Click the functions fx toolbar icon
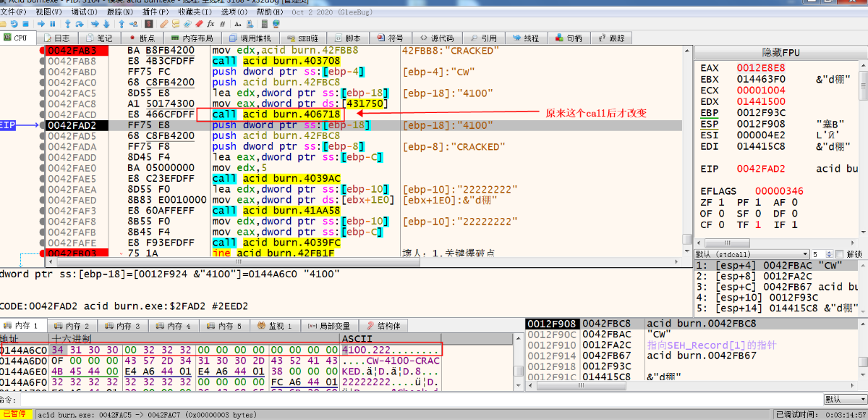This screenshot has width=868, height=420. tap(210, 24)
